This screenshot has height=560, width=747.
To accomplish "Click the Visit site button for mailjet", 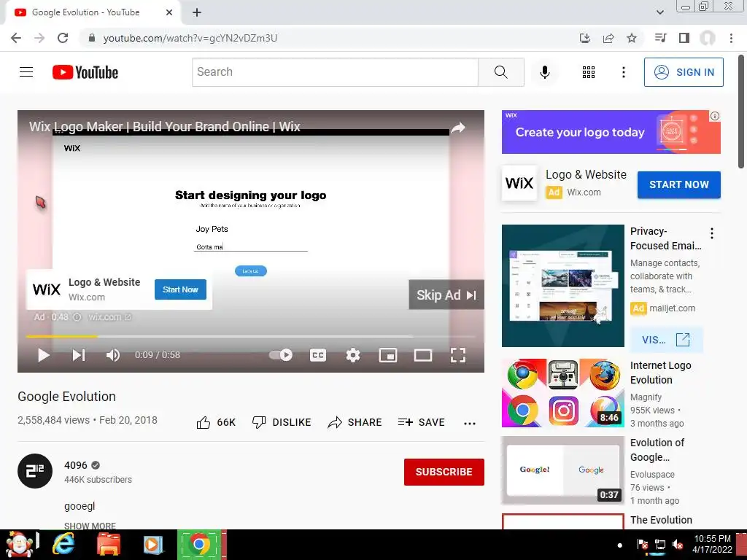I will pos(666,340).
